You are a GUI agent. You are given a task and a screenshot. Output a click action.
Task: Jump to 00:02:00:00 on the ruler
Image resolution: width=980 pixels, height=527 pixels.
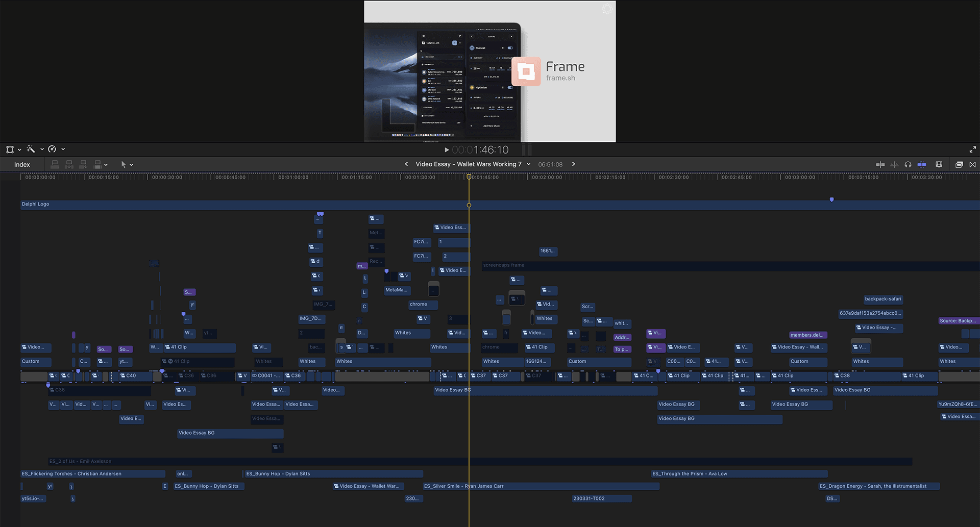(547, 178)
